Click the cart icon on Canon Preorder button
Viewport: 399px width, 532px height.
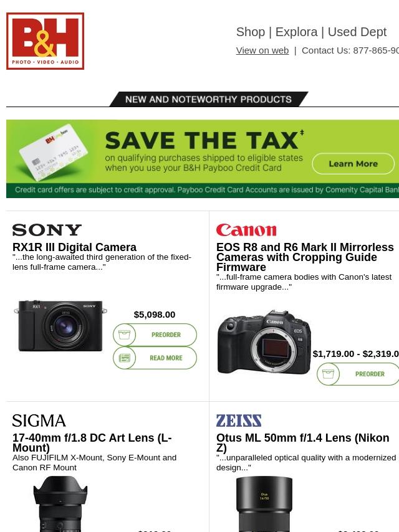click(x=328, y=374)
